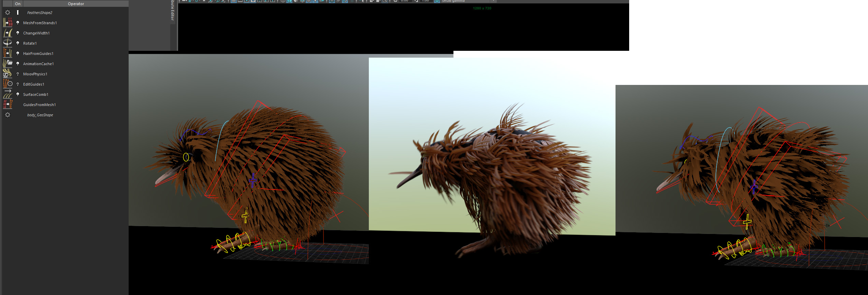This screenshot has height=295, width=868.
Task: Click the GuidesFromMesh1 operator icon
Action: coord(8,105)
